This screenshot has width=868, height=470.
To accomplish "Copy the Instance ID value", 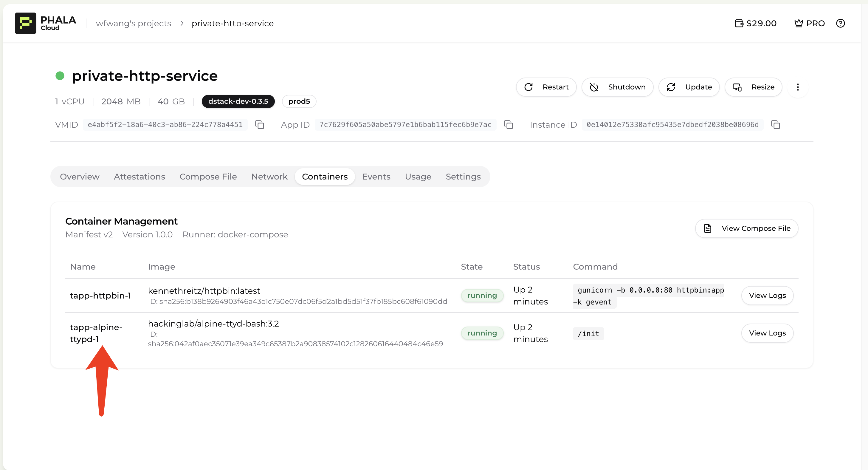I will tap(775, 125).
